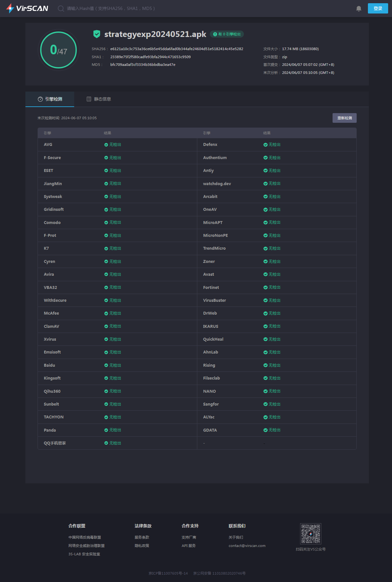Click the 末次检测时间 timestamp text
392x582 pixels.
pos(67,118)
